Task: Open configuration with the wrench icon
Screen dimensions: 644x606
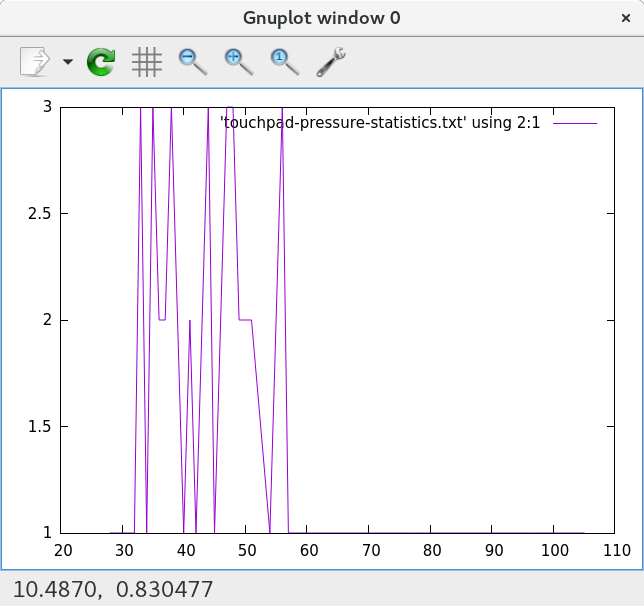Action: coord(331,62)
